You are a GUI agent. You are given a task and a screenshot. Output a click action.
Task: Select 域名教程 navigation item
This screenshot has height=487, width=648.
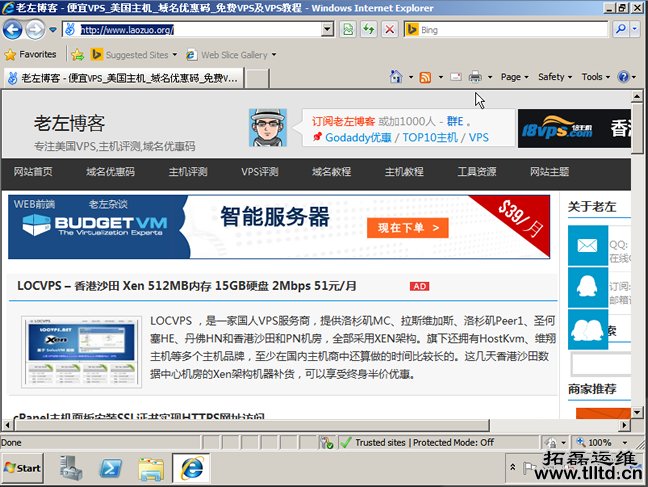coord(331,172)
